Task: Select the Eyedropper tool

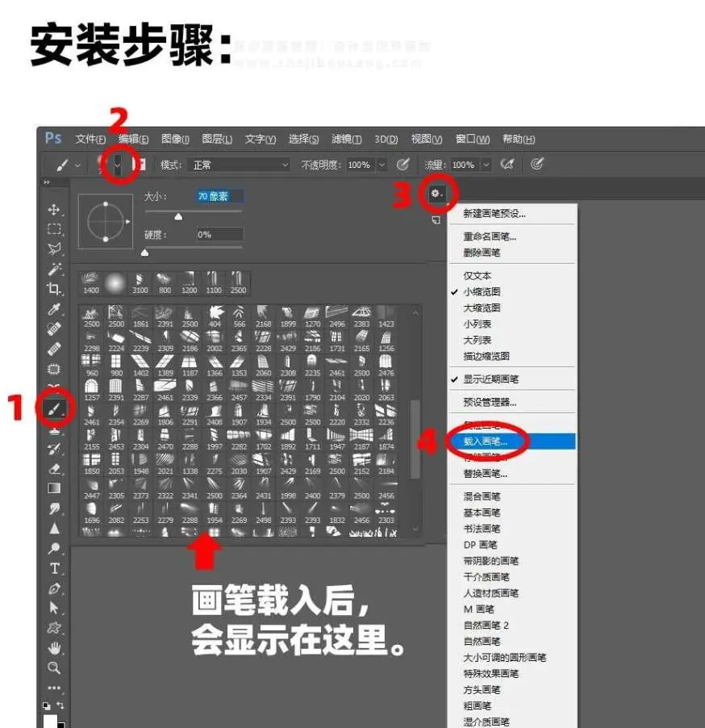Action: pos(52,303)
